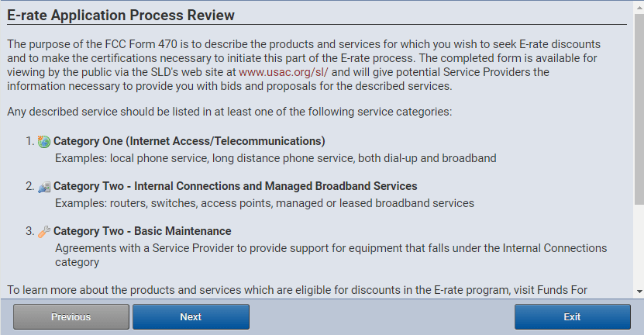Exit the application review
644x335 pixels.
tap(573, 317)
